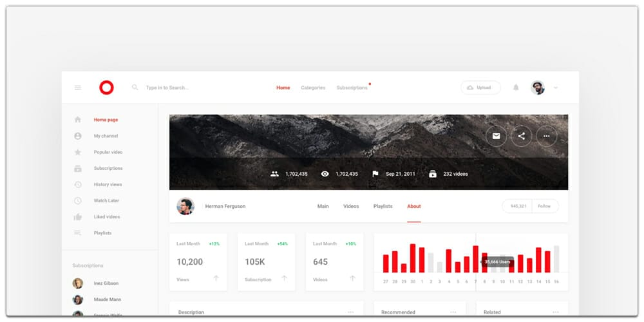Screen dimensions: 644x322
Task: Open the Description panel more options
Action: point(351,312)
